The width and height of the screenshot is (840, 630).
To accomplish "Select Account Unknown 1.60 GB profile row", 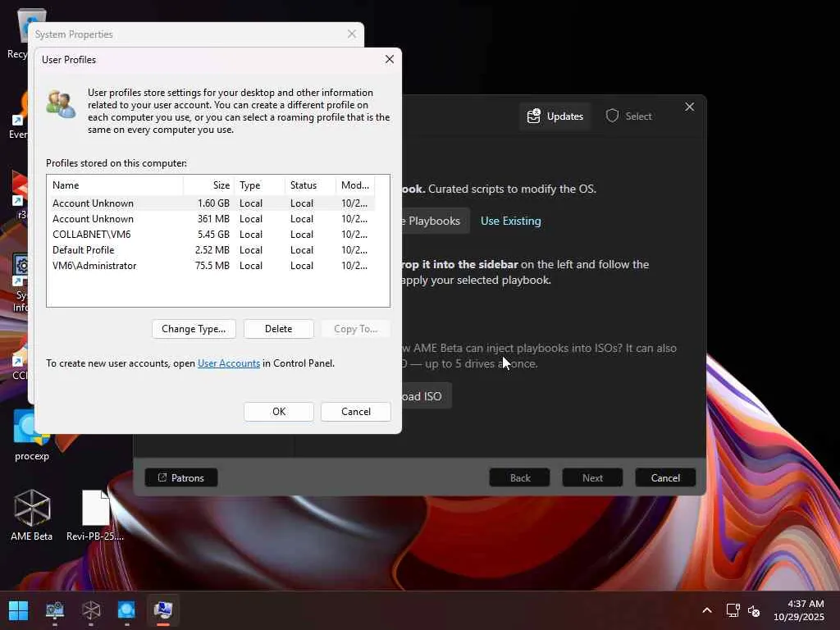I will [211, 203].
